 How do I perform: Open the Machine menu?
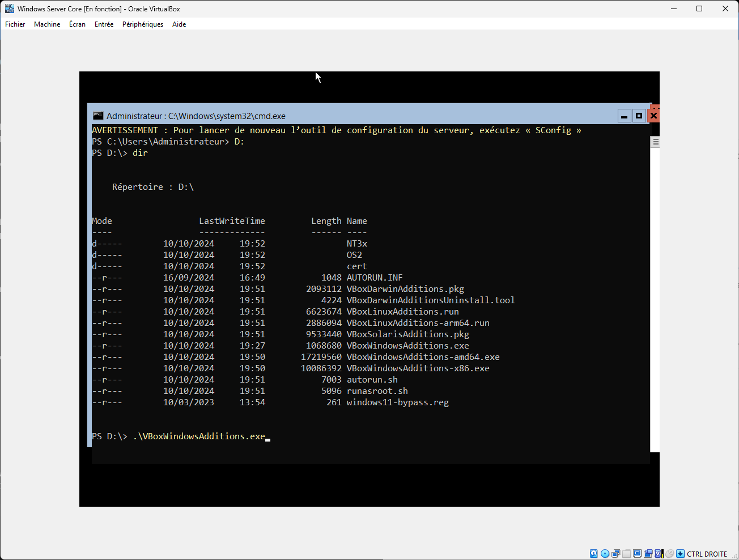tap(47, 24)
